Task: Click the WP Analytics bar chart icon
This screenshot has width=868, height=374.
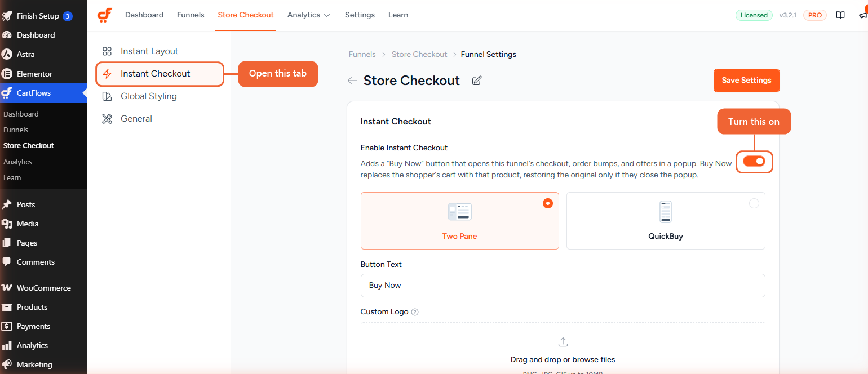Action: coord(7,345)
